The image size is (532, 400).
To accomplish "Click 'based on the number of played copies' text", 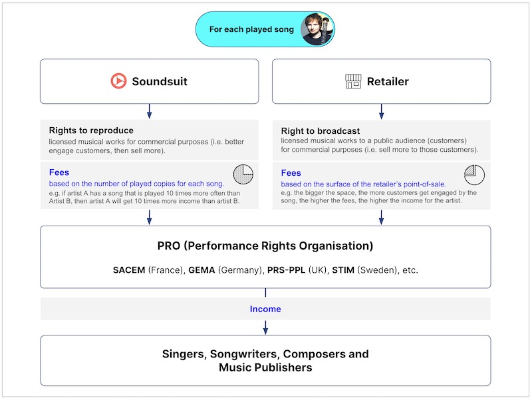I will (x=136, y=183).
